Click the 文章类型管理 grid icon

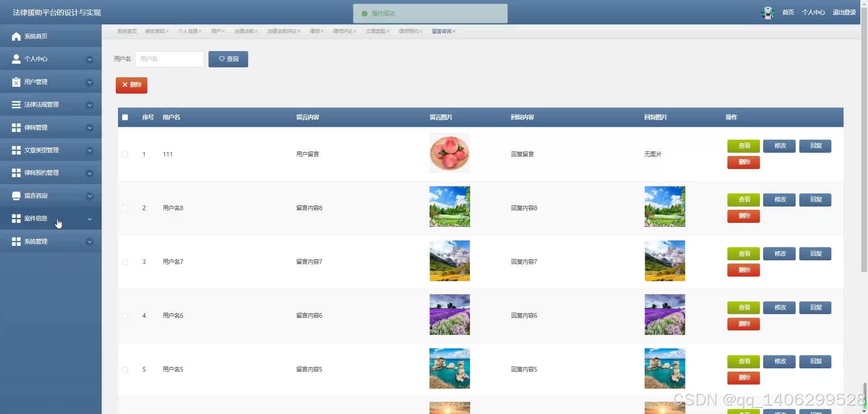[16, 150]
